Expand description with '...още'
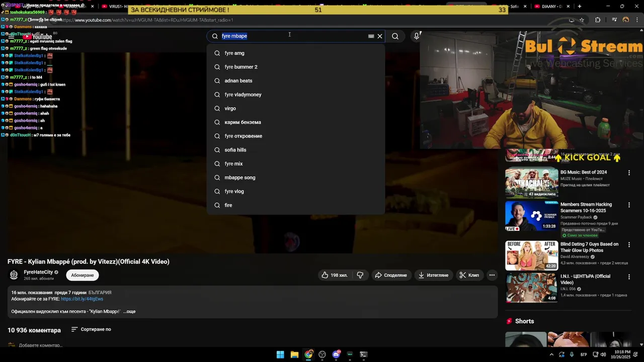Image resolution: width=644 pixels, height=362 pixels. tap(129, 312)
